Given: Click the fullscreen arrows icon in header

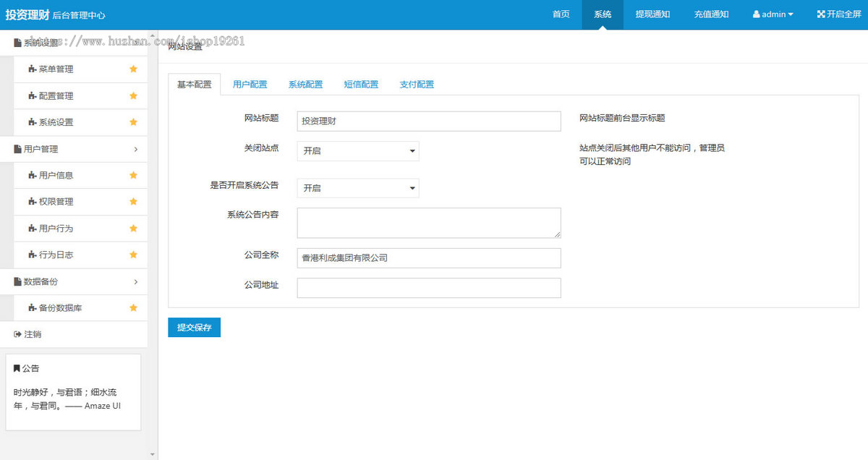Looking at the screenshot, I should 821,14.
